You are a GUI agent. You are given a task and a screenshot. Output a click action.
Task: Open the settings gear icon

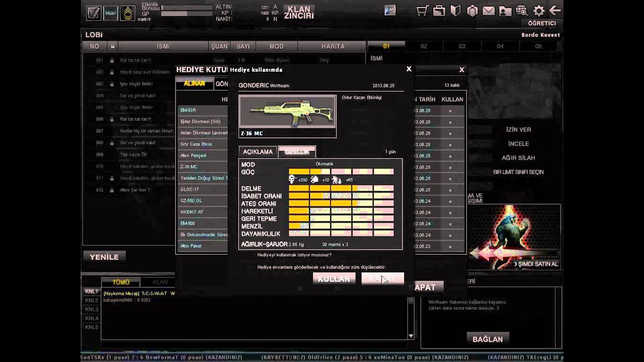point(539,11)
